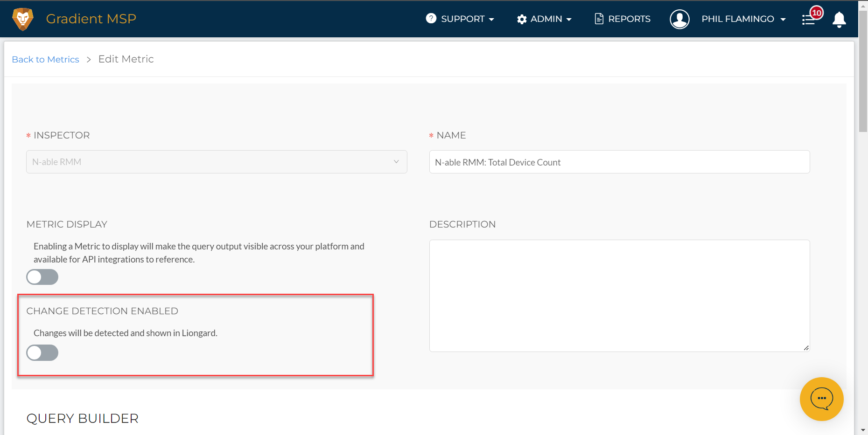Click the 'Edit Metric' breadcrumb text
868x435 pixels.
point(126,59)
